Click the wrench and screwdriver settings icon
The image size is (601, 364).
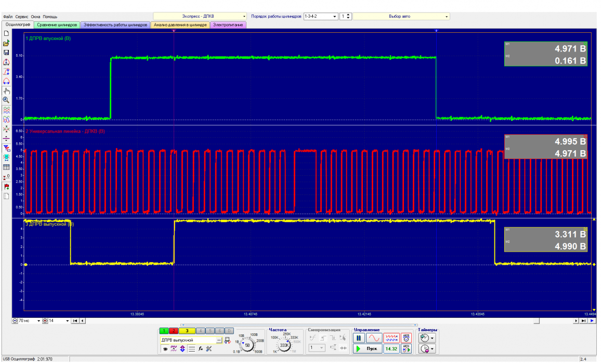pyautogui.click(x=208, y=349)
